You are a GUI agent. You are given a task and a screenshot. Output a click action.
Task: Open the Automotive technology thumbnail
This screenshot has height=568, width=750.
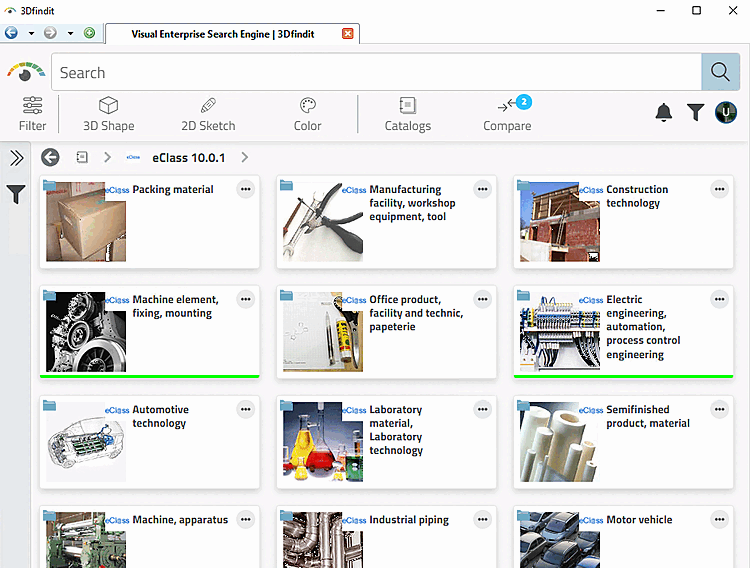(86, 442)
